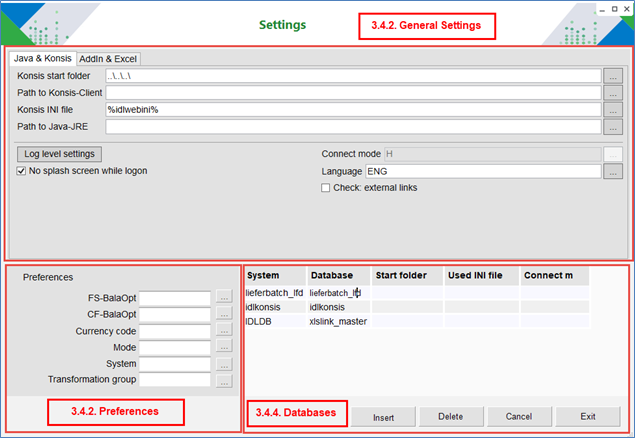Click the Used INI file column header
The width and height of the screenshot is (635, 438).
click(482, 275)
